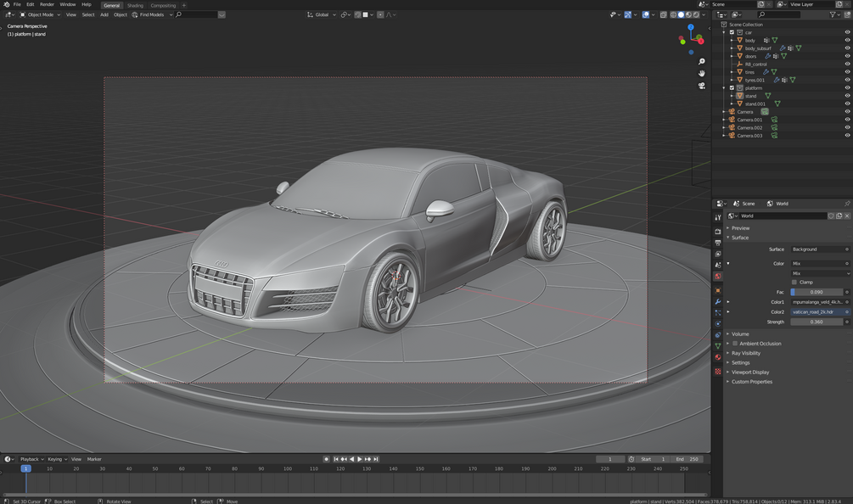Toggle viewport overlays button
The height and width of the screenshot is (504, 853).
[x=646, y=14]
